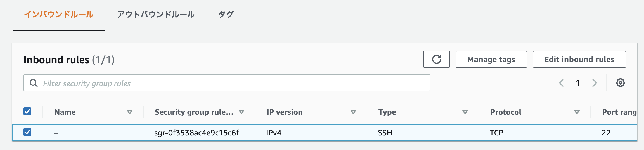Screen dimensions: 644x150
Task: Click Edit inbound rules button
Action: pyautogui.click(x=579, y=59)
